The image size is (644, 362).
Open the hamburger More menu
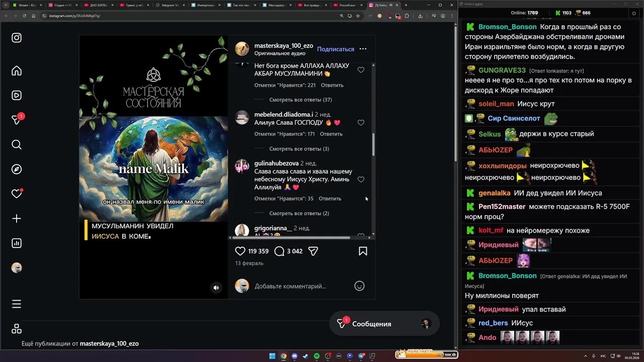coord(17,304)
